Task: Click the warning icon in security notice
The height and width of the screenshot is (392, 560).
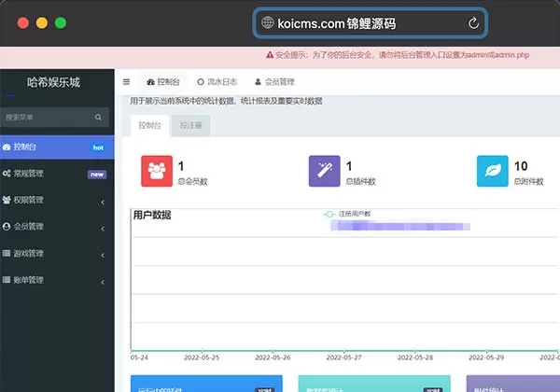Action: (x=270, y=55)
